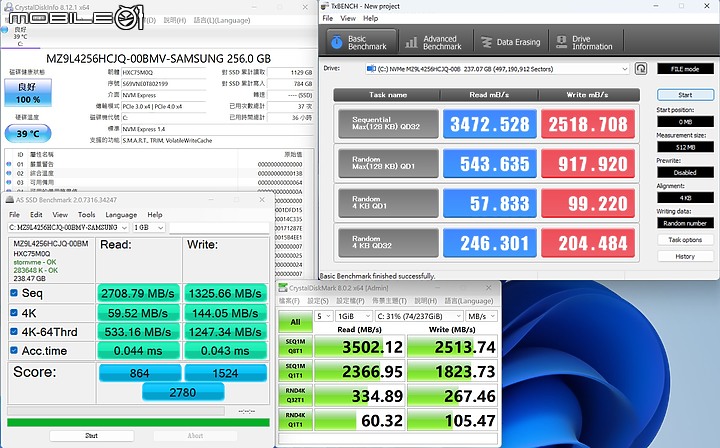This screenshot has width=720, height=448.
Task: Click the Measurement size 512 MB field
Action: click(x=685, y=147)
